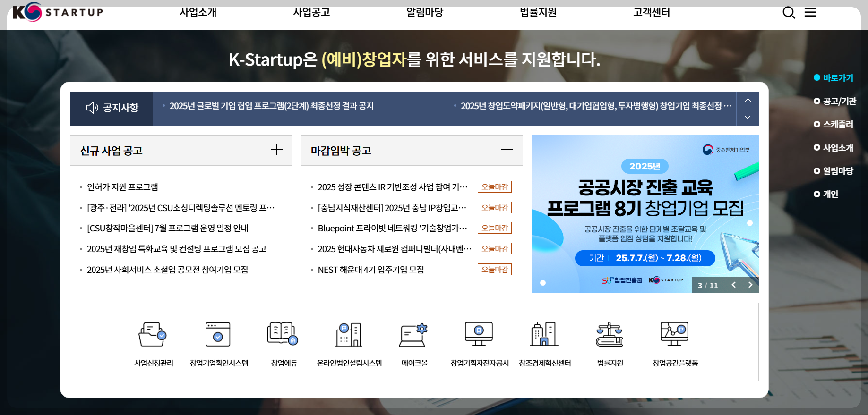868x415 pixels.
Task: Click 오늘마감 badge beside NEST 해운대
Action: pyautogui.click(x=495, y=270)
